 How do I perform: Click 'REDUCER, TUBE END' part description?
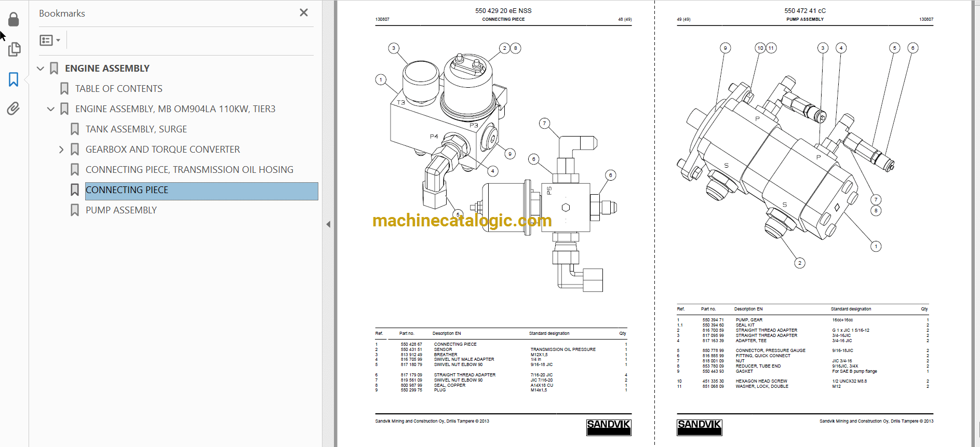click(x=758, y=366)
